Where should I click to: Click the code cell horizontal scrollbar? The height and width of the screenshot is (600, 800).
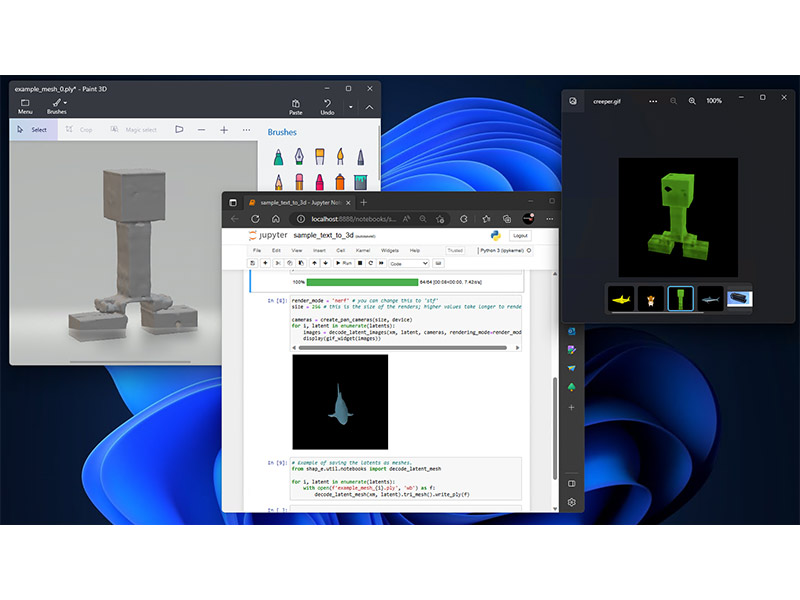pyautogui.click(x=403, y=347)
